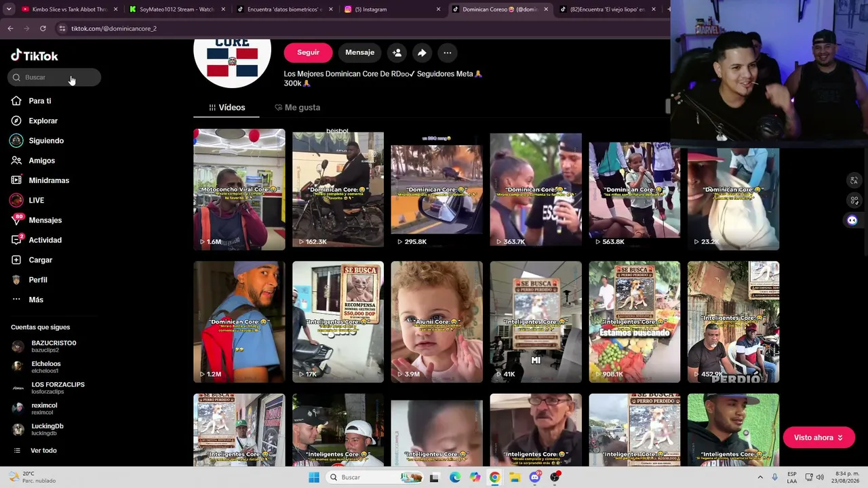868x488 pixels.
Task: Open Microsoft Edge from the taskbar
Action: [455, 477]
